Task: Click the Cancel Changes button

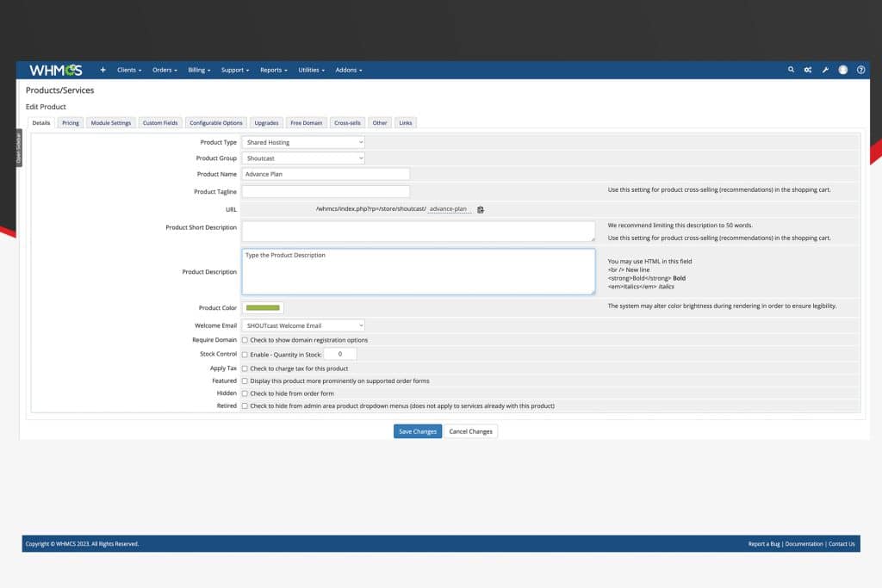Action: (x=471, y=431)
